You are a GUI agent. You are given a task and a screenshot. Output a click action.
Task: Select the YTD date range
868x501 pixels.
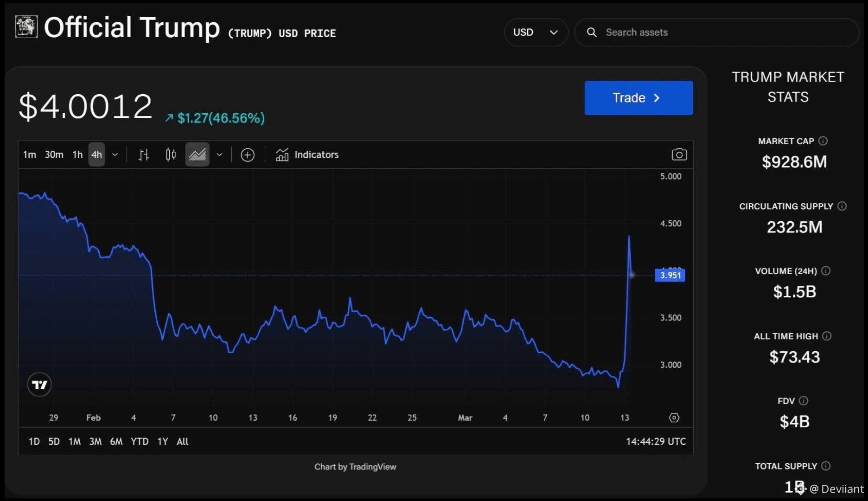tap(140, 441)
